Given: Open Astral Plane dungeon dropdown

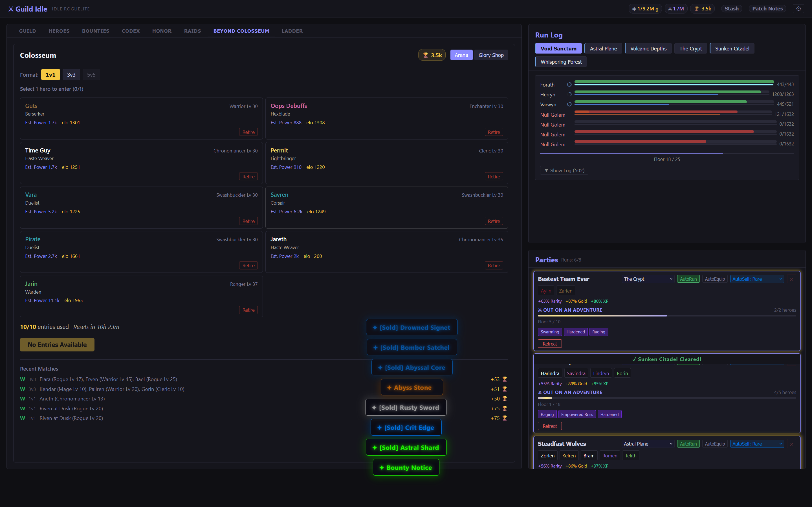Looking at the screenshot, I should 648,444.
